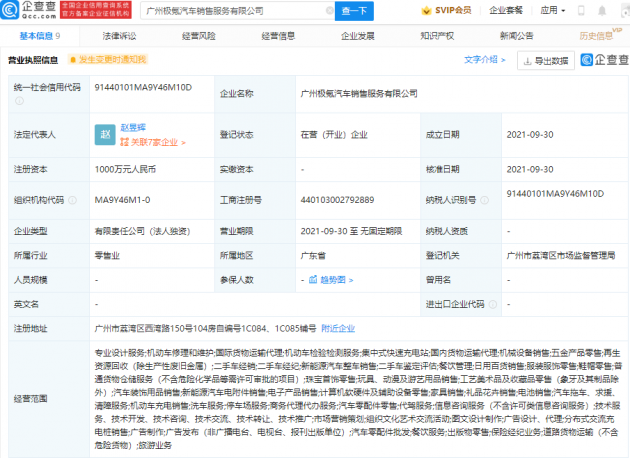Click the 导出数据 export button

pyautogui.click(x=547, y=60)
